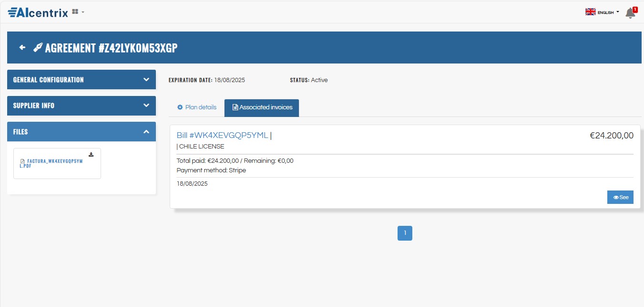Viewport: 644px width, 307px height.
Task: Click the notification bell icon
Action: click(630, 13)
